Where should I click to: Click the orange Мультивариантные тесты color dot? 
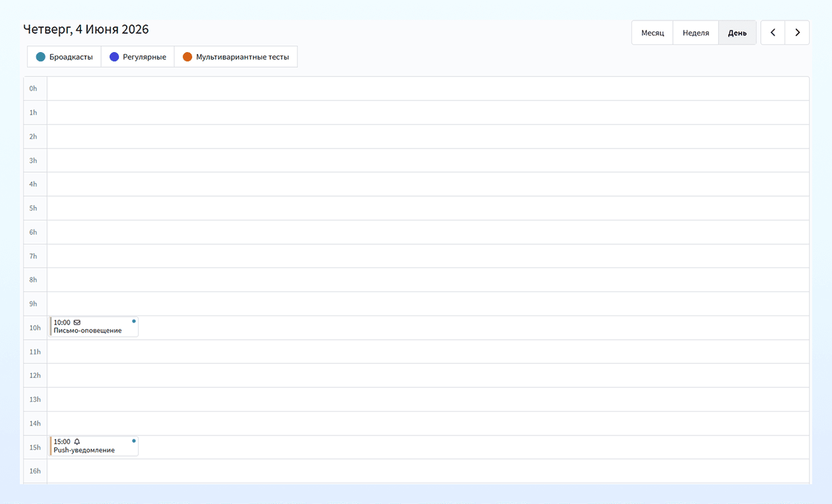click(188, 57)
